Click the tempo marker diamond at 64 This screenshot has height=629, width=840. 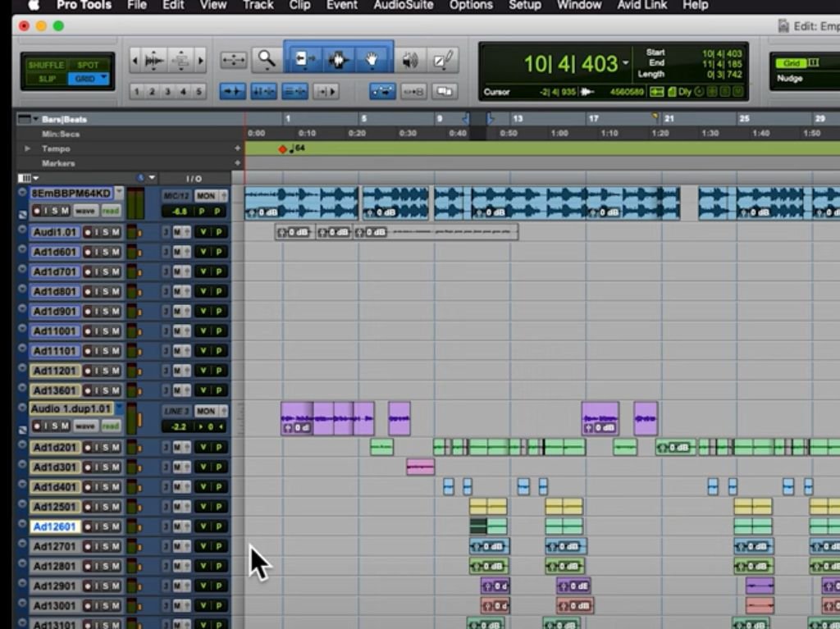pyautogui.click(x=282, y=149)
